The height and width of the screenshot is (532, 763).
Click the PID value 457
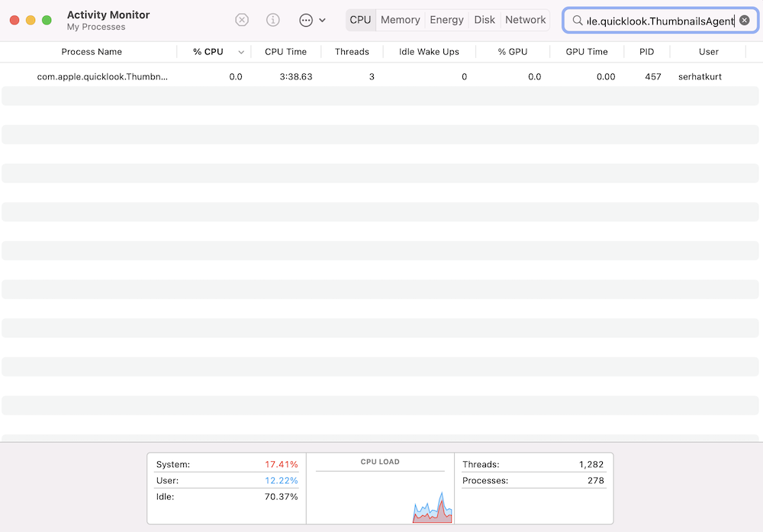click(653, 76)
